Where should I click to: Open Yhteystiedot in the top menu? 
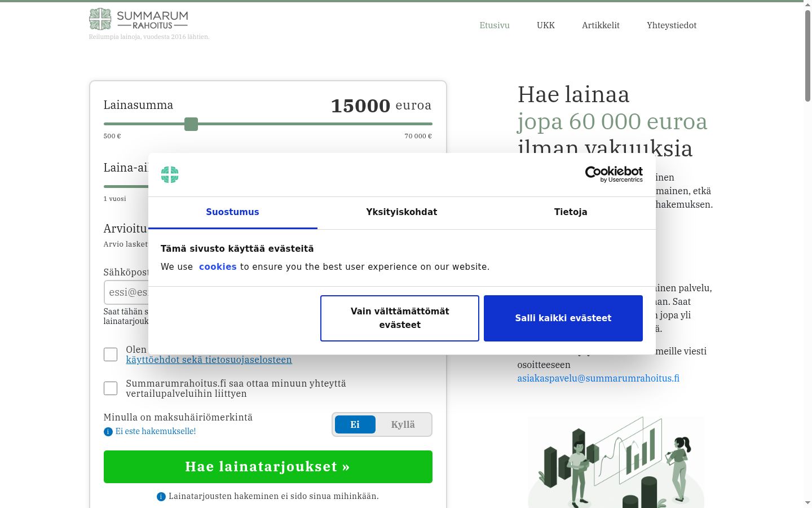[672, 25]
